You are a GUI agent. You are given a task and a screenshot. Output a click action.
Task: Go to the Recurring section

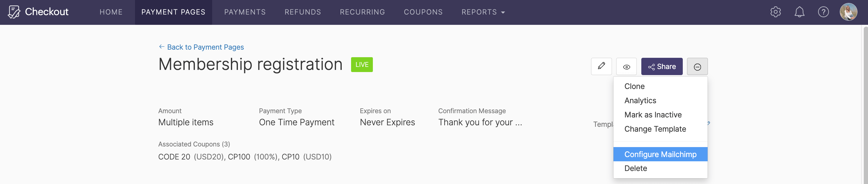point(362,12)
